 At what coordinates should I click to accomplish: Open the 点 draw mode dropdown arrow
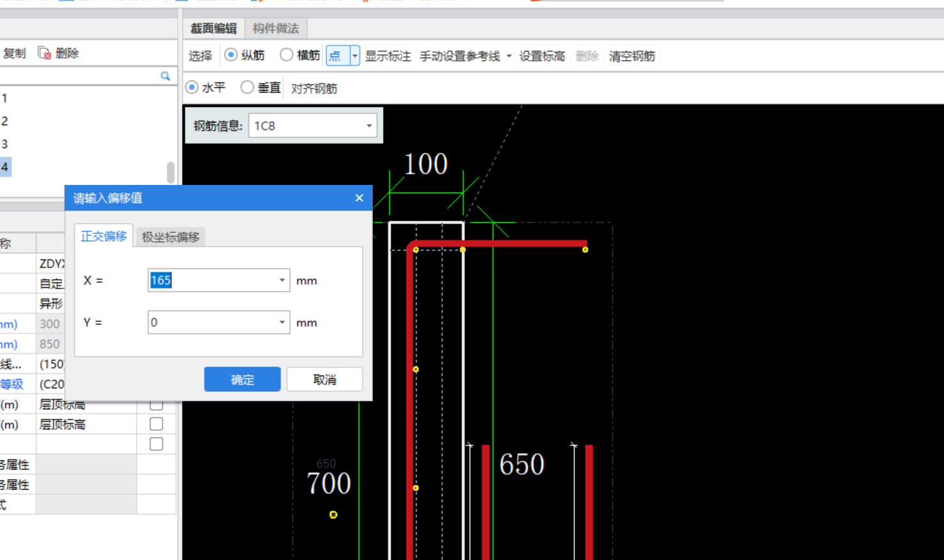click(x=355, y=55)
